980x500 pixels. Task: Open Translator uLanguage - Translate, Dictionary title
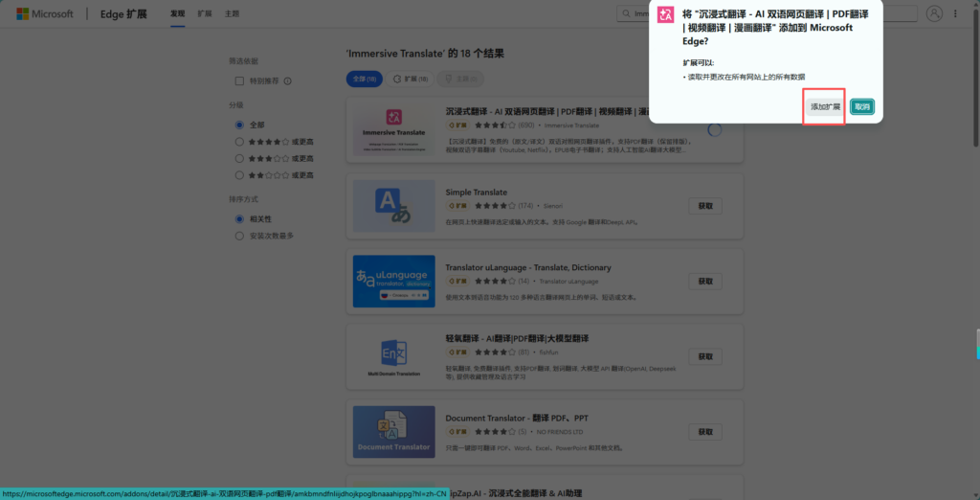pos(528,267)
